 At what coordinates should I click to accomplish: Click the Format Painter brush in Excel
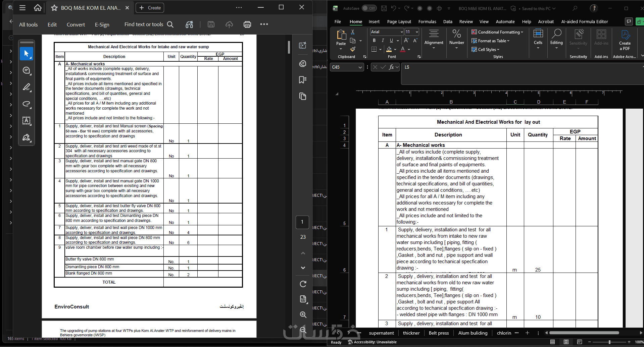click(353, 49)
